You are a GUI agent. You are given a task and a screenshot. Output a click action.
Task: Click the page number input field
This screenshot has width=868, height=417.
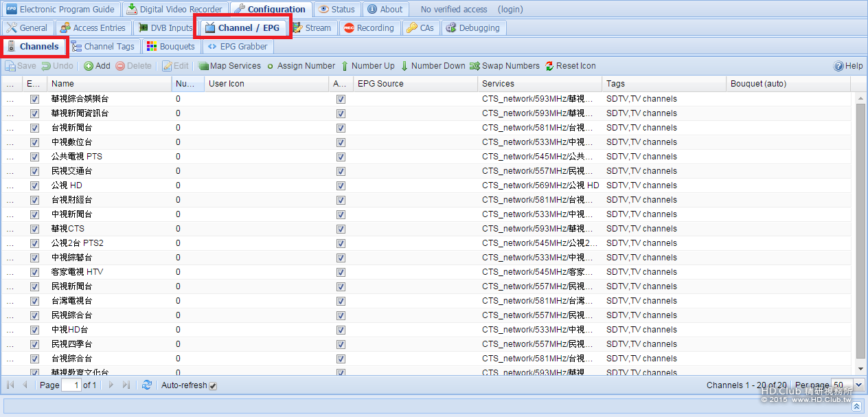click(x=71, y=385)
